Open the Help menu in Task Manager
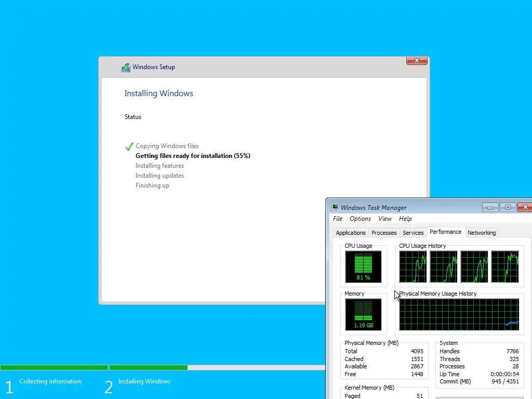Image resolution: width=532 pixels, height=399 pixels. pos(405,219)
